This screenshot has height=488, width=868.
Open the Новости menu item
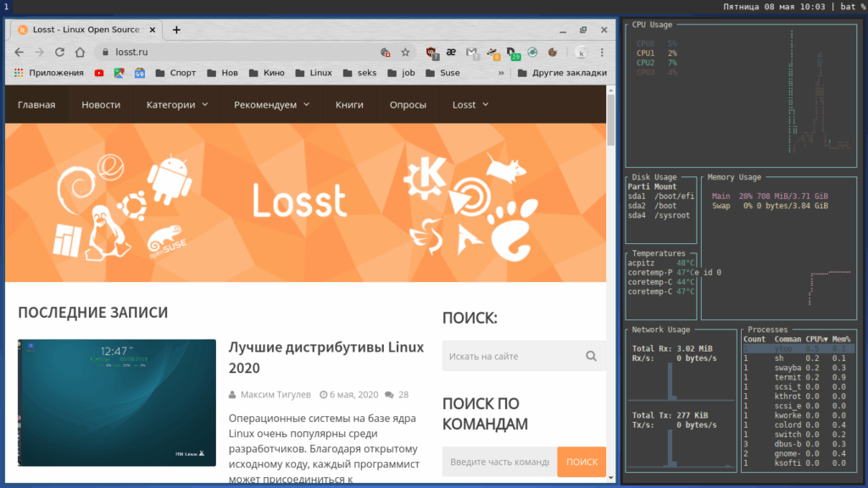point(101,104)
